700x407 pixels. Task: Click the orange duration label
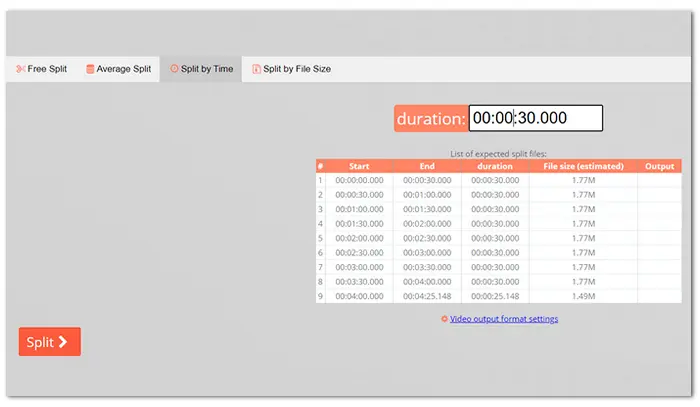431,119
